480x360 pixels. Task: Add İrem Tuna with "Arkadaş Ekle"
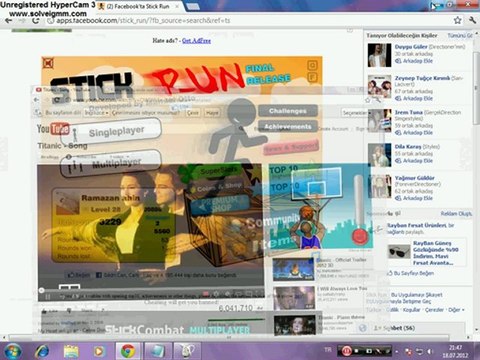[x=414, y=133]
